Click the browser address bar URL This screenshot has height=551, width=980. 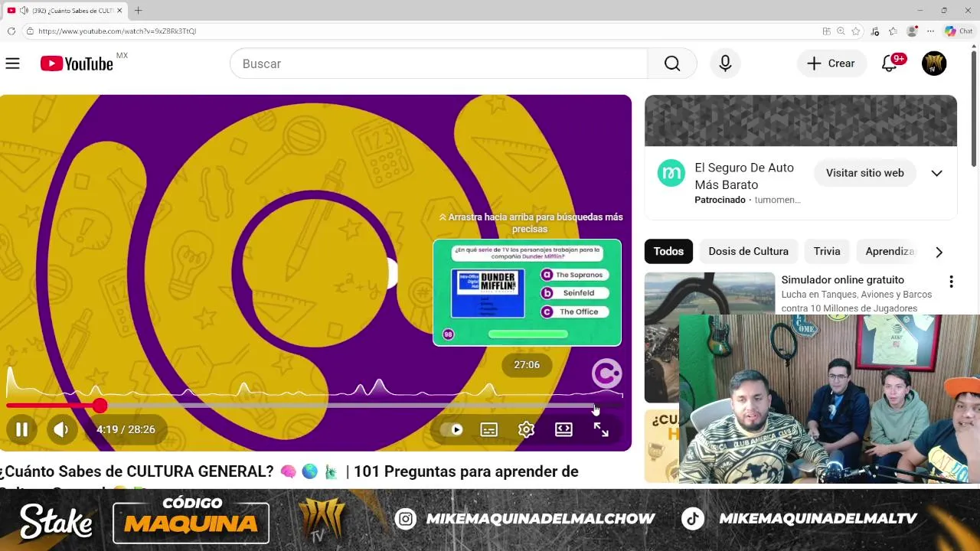(x=116, y=31)
